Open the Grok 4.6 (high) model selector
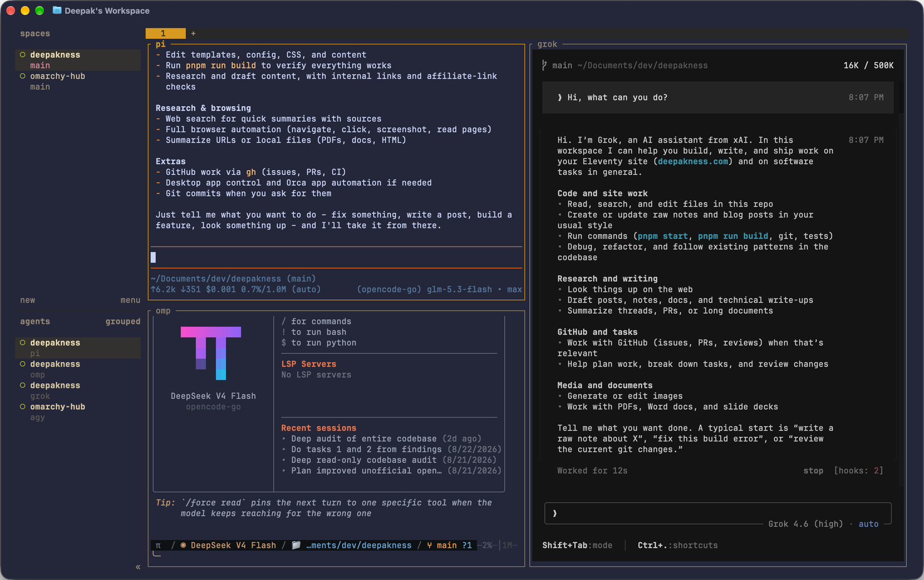 (x=806, y=524)
